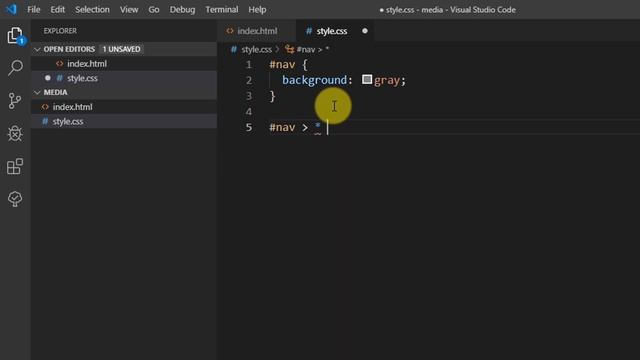Open the Debug view bug icon
This screenshot has height=360, width=640.
[15, 133]
